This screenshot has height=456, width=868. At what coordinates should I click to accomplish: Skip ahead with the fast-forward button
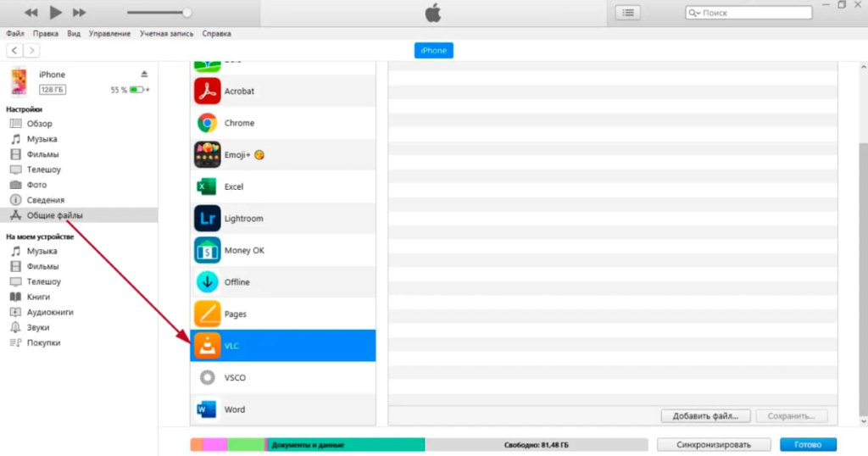click(79, 12)
